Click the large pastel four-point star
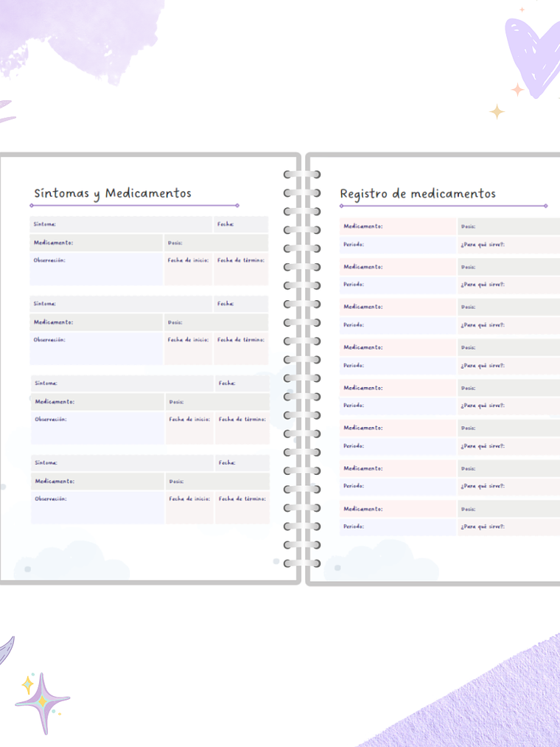Viewport: 560px width, 747px height. pos(42,701)
